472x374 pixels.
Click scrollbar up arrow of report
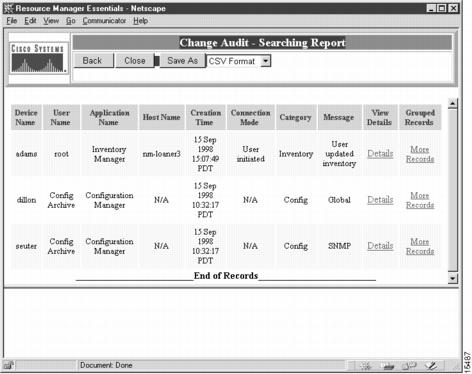[x=453, y=104]
